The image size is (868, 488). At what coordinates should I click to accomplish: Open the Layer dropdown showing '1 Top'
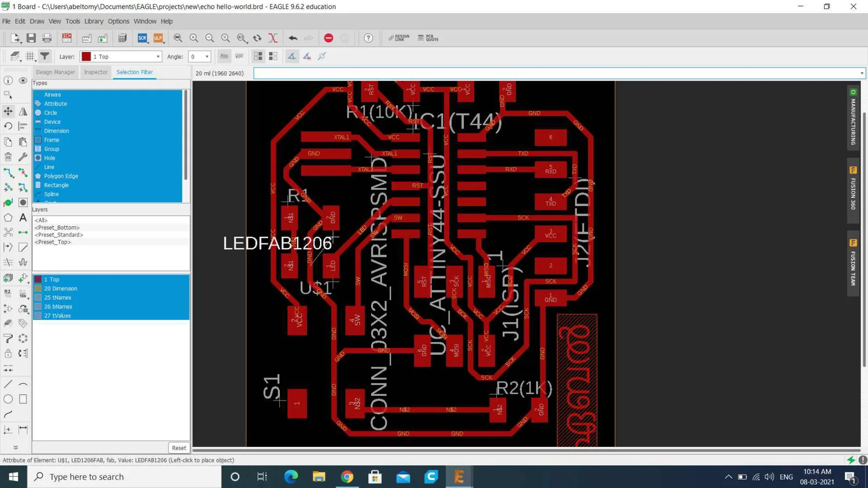[121, 56]
